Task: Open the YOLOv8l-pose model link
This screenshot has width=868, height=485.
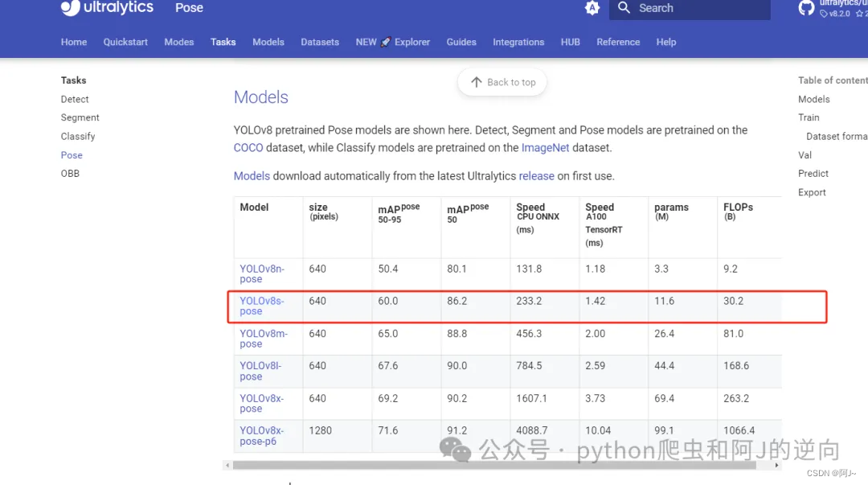Action: pos(260,371)
